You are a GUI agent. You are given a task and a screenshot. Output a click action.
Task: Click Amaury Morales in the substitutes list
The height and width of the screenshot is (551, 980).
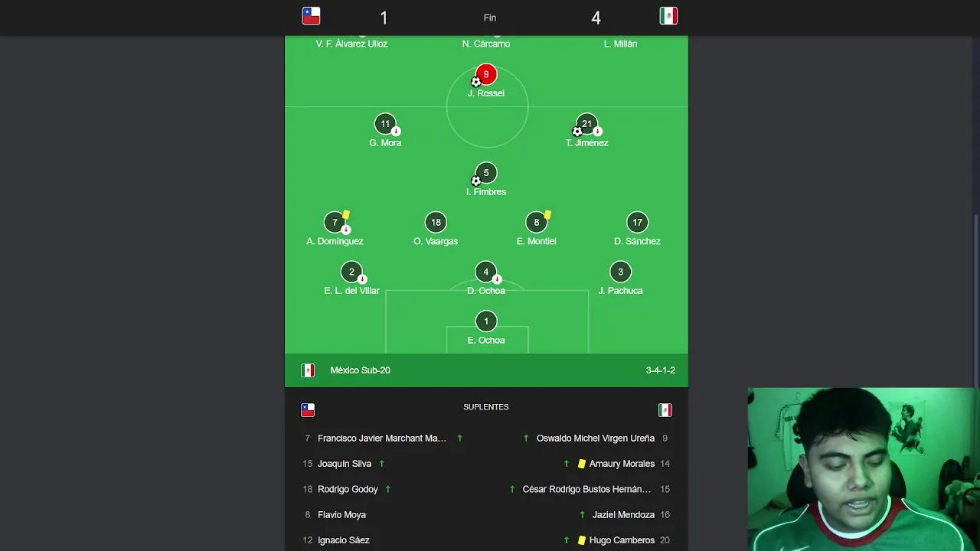click(622, 464)
